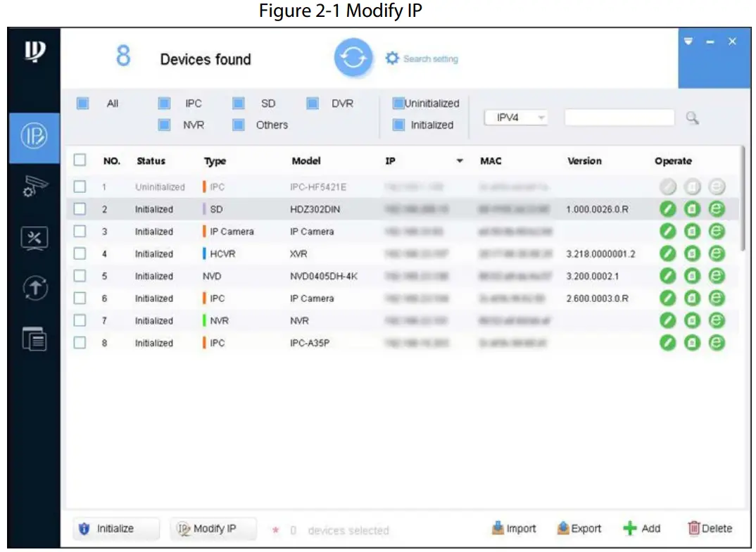Viewport: 756px width, 552px height.
Task: Toggle the DVR filter checkbox
Action: click(x=313, y=103)
